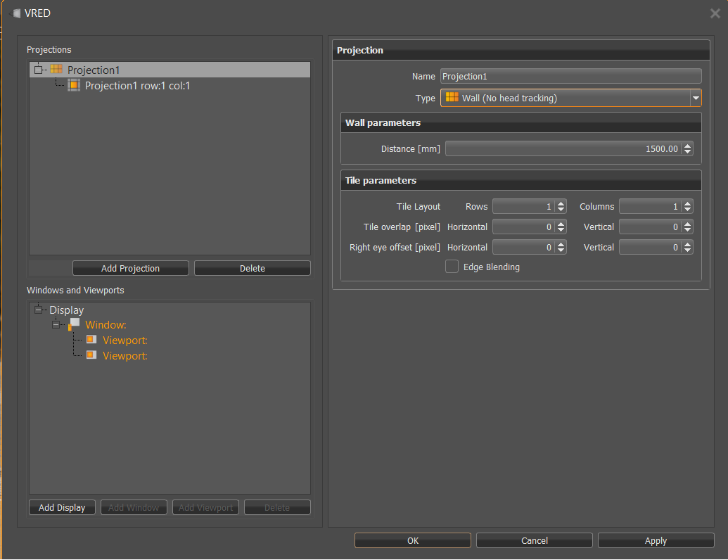The width and height of the screenshot is (728, 560).
Task: Click inside the Name input field
Action: [x=570, y=75]
